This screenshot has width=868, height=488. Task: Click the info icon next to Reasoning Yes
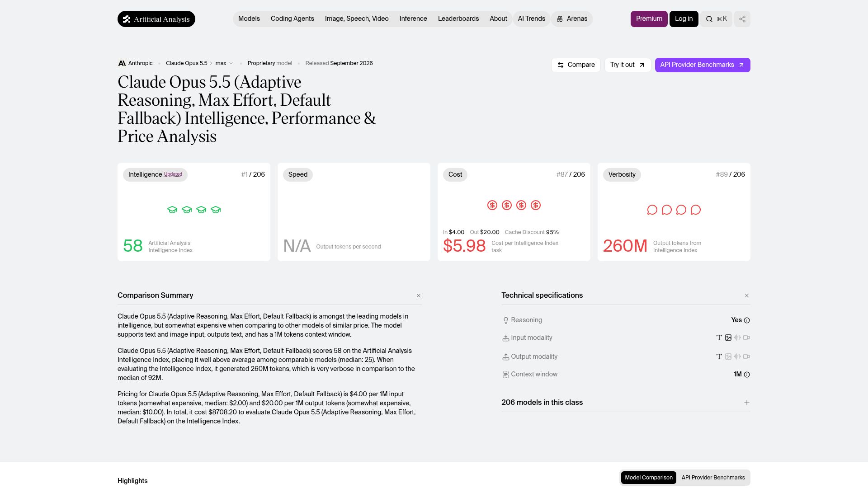(747, 320)
